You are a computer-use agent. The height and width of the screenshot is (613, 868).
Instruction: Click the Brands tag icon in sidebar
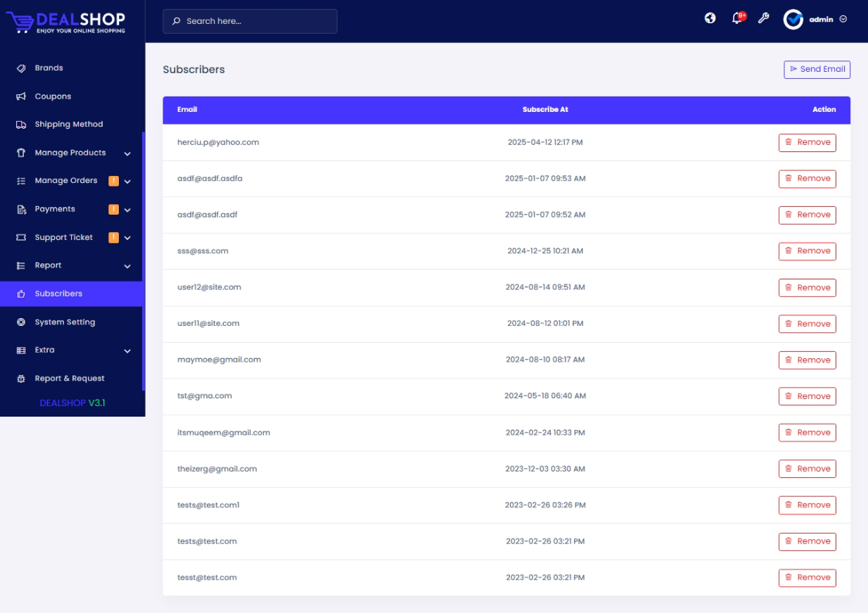click(21, 68)
